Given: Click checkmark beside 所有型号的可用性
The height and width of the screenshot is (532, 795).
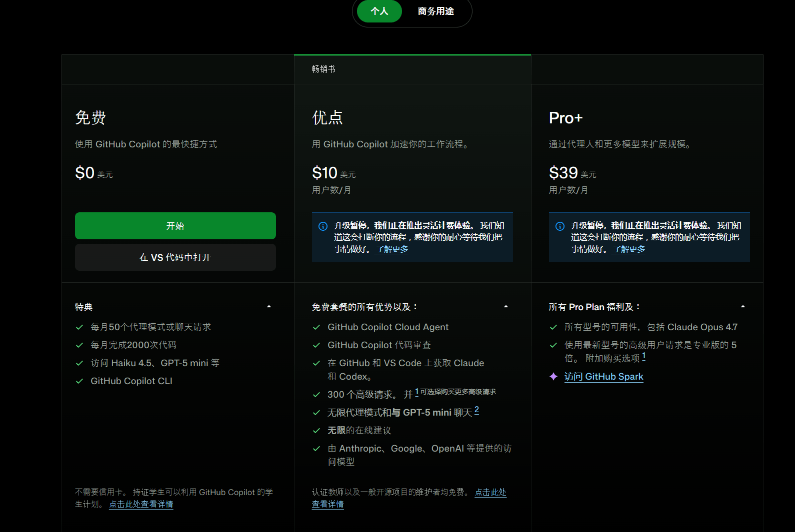Looking at the screenshot, I should click(x=553, y=327).
